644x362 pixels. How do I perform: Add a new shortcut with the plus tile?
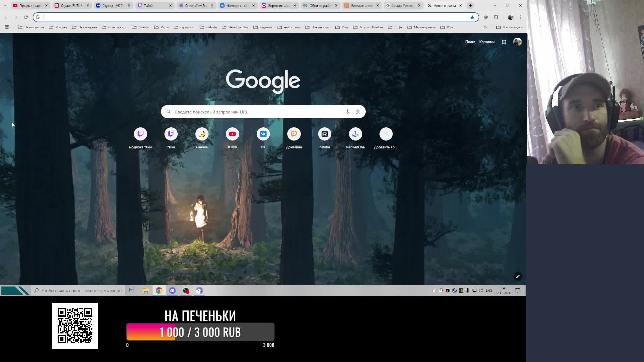[x=386, y=134]
